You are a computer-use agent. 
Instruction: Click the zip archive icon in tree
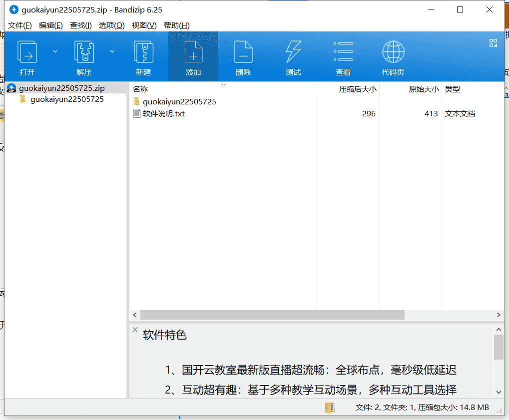click(11, 88)
